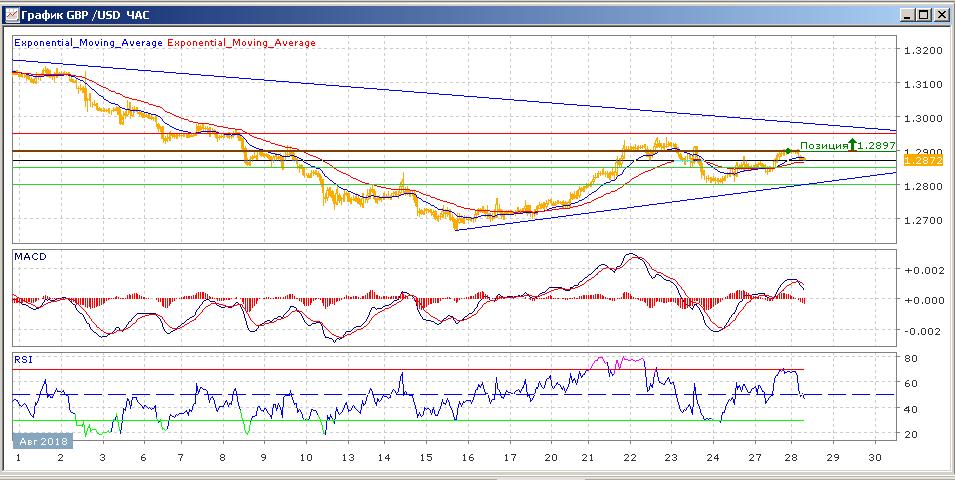Click the RSI level 80 scale value
The image size is (955, 480).
point(913,358)
